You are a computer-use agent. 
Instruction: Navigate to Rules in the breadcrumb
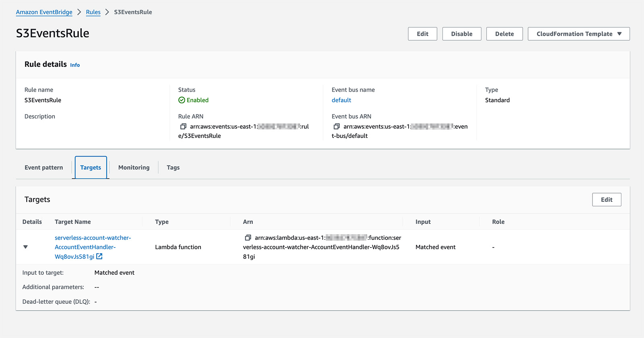click(x=93, y=12)
